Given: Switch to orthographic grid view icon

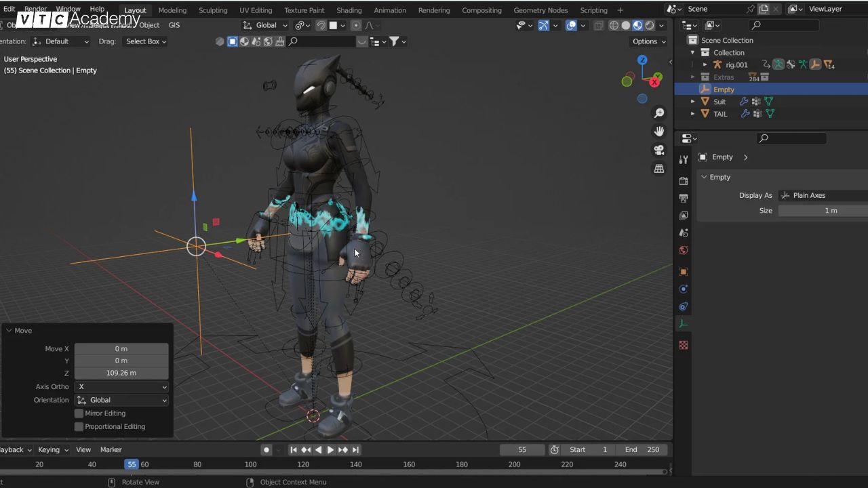Looking at the screenshot, I should [x=658, y=169].
